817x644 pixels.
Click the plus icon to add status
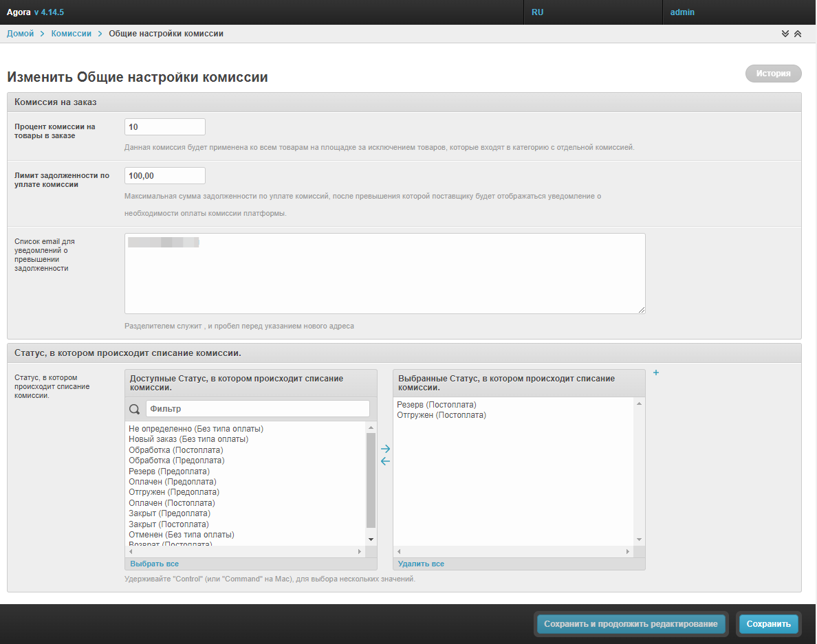click(655, 373)
